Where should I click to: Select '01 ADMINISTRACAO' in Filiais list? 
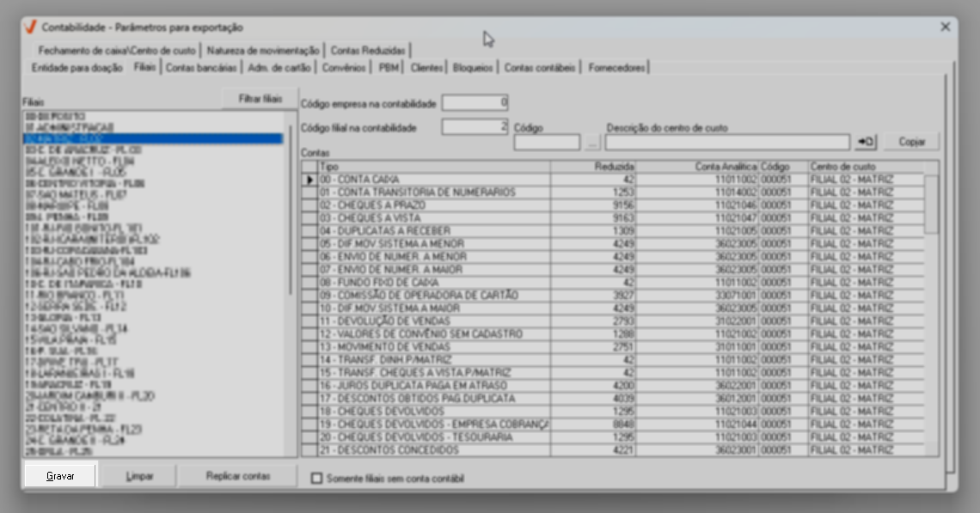coord(153,127)
